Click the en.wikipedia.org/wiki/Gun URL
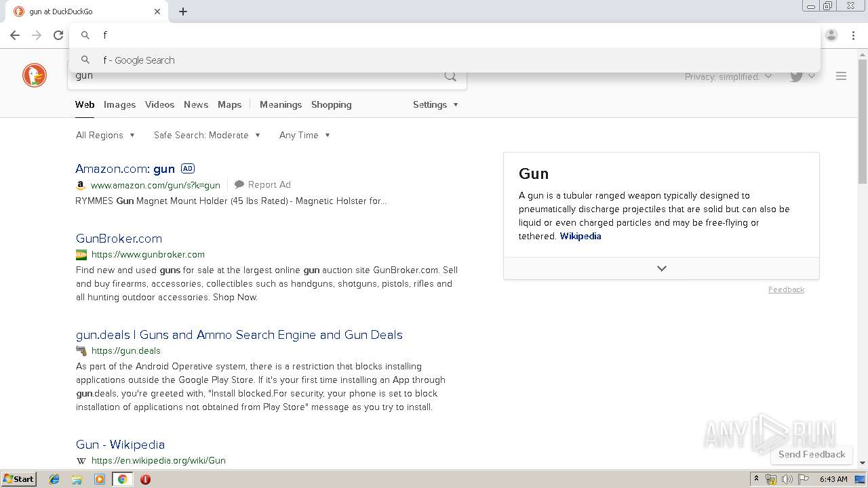This screenshot has width=868, height=488. click(x=158, y=460)
